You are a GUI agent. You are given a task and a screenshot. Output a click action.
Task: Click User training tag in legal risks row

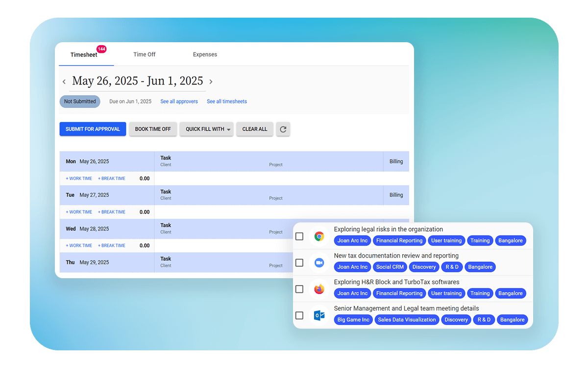pos(446,240)
